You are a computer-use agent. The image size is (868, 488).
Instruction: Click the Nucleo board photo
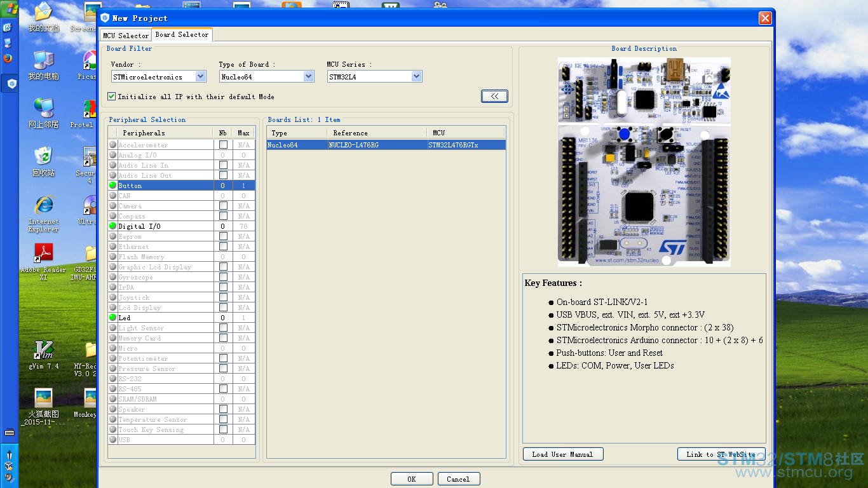click(x=644, y=162)
